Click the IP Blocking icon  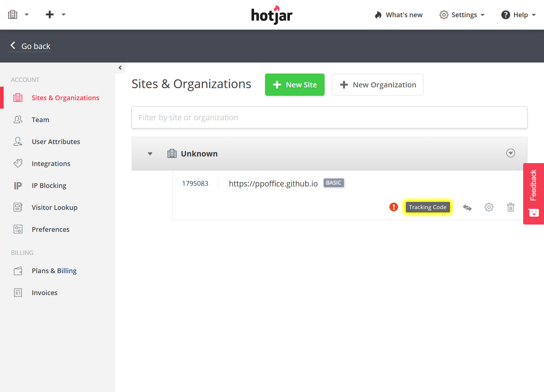tap(18, 185)
